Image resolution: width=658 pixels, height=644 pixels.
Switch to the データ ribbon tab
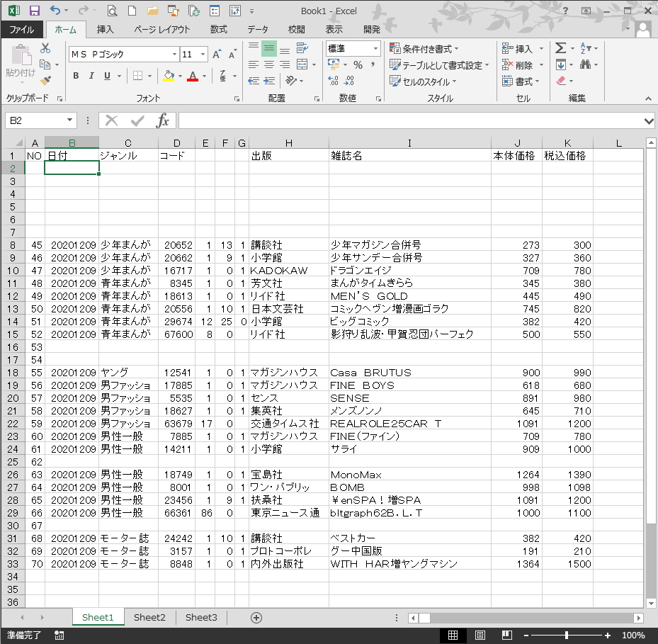258,29
